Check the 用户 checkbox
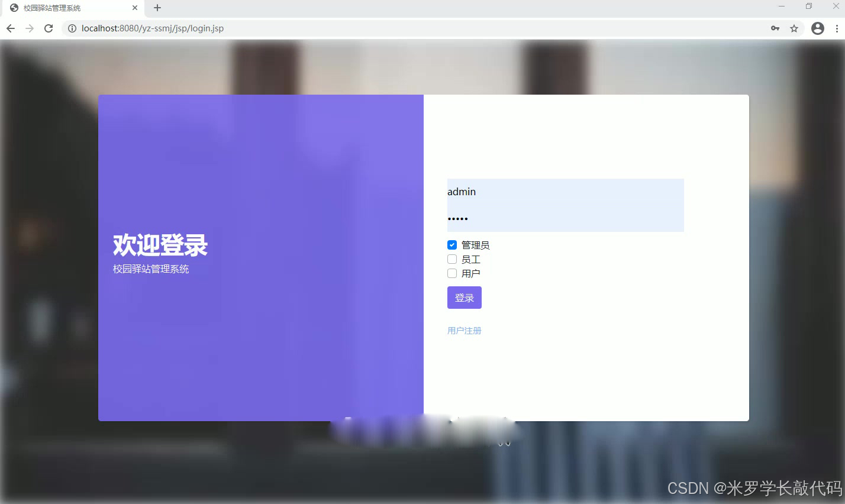Image resolution: width=845 pixels, height=504 pixels. (x=451, y=273)
